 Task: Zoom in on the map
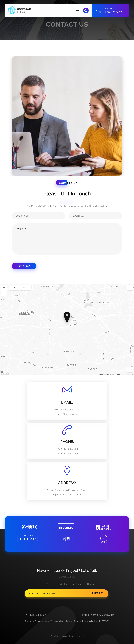pyautogui.click(x=4, y=288)
